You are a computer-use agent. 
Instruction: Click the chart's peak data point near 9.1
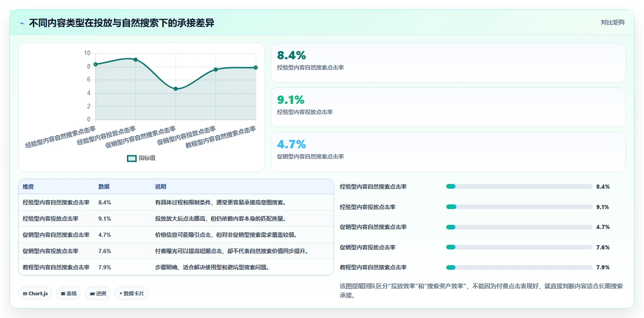[135, 59]
